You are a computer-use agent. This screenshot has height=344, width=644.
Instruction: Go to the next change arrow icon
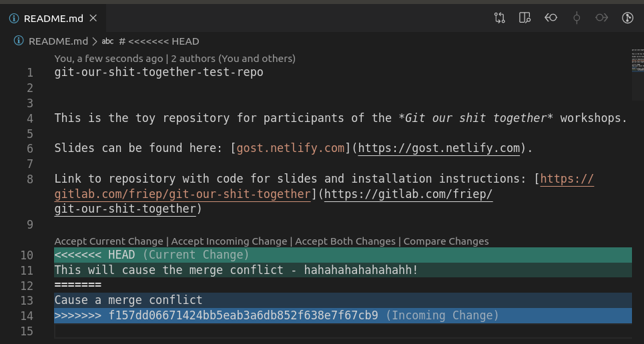point(601,18)
